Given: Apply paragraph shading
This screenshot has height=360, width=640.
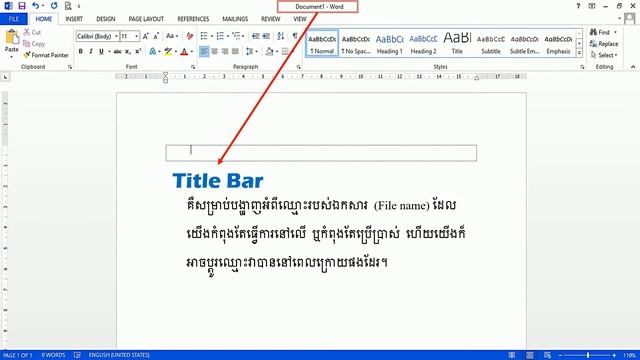Looking at the screenshot, I should (x=269, y=51).
